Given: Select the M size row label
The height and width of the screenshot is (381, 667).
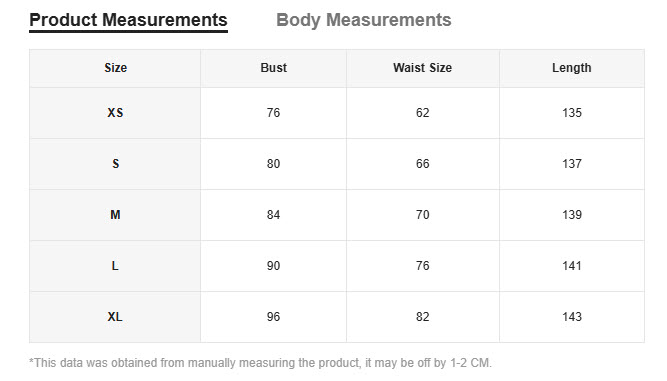Looking at the screenshot, I should pos(115,215).
